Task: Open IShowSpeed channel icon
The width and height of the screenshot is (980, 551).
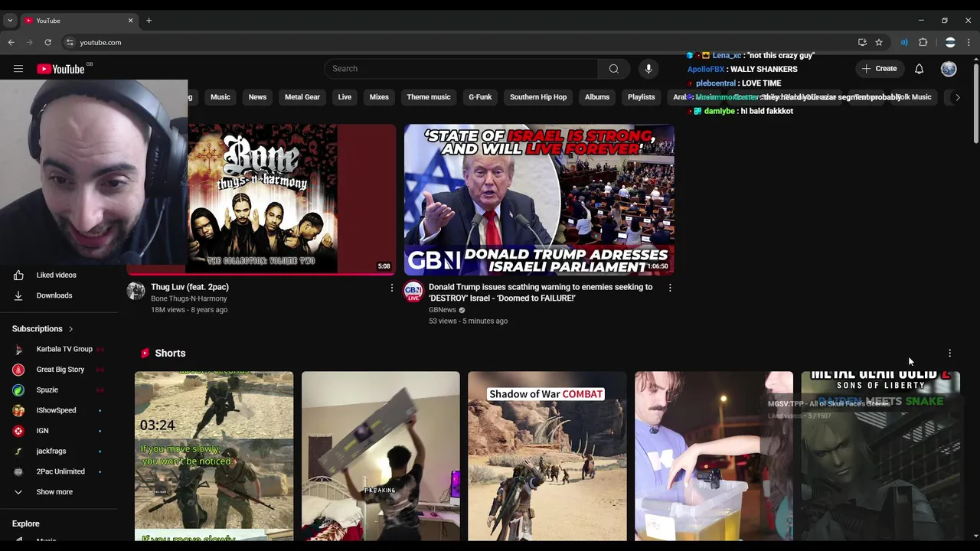Action: [x=18, y=410]
